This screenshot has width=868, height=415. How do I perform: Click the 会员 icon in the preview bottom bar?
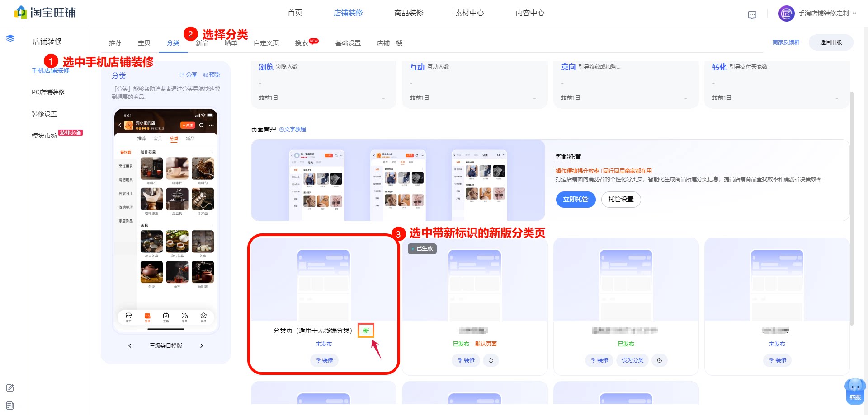(x=203, y=317)
